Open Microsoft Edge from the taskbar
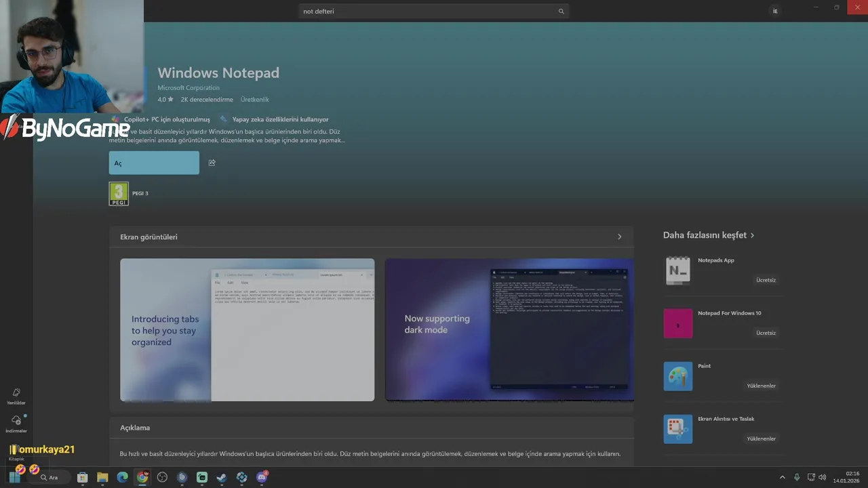Screen dimensions: 868x488 coord(123,477)
